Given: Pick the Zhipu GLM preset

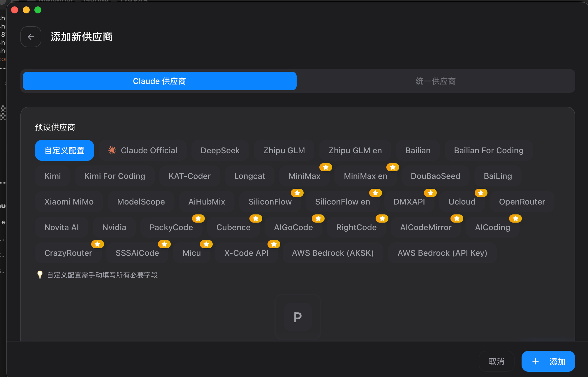Looking at the screenshot, I should (284, 150).
